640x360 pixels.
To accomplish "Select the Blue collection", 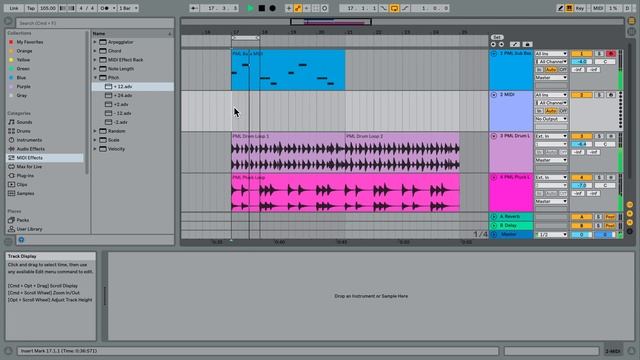I will pyautogui.click(x=21, y=78).
